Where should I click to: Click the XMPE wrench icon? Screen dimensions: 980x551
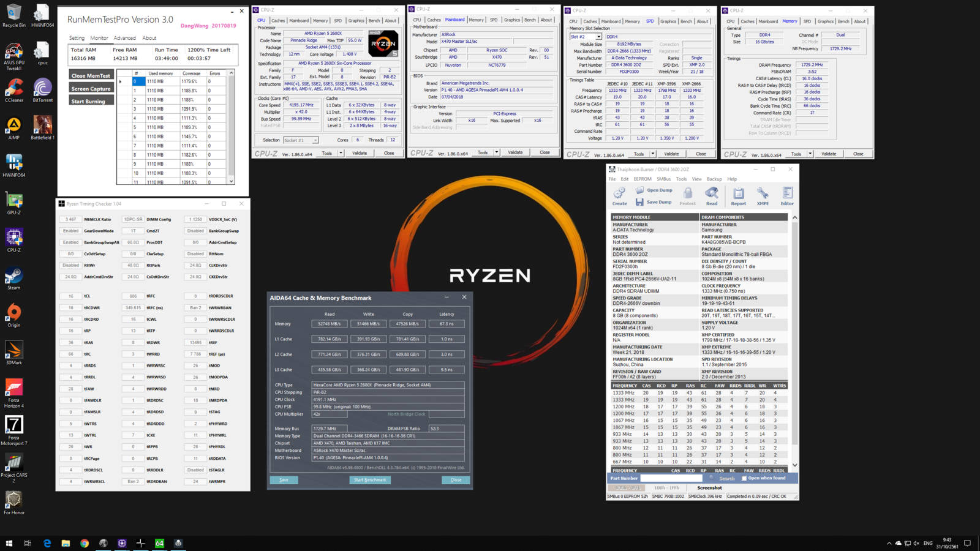pos(763,197)
